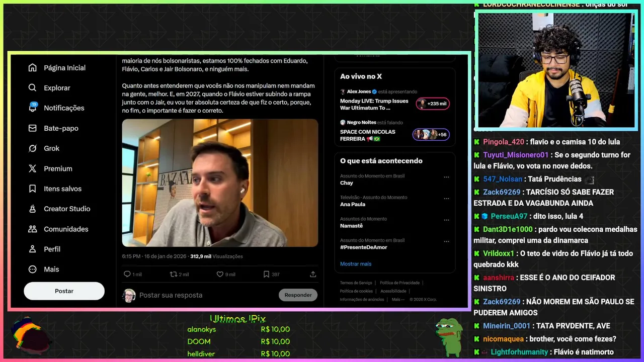Viewport: 644px width, 362px height.
Task: Select Comunidades menu label
Action: click(66, 229)
